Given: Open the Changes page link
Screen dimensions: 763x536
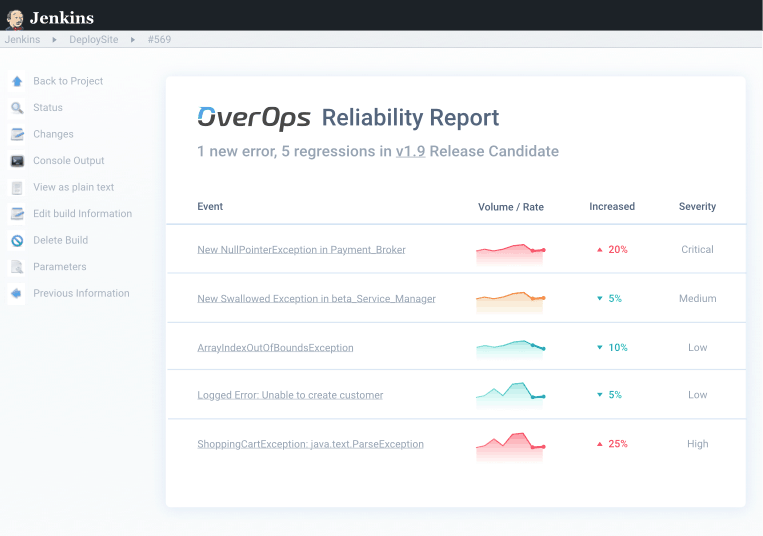Looking at the screenshot, I should [53, 134].
